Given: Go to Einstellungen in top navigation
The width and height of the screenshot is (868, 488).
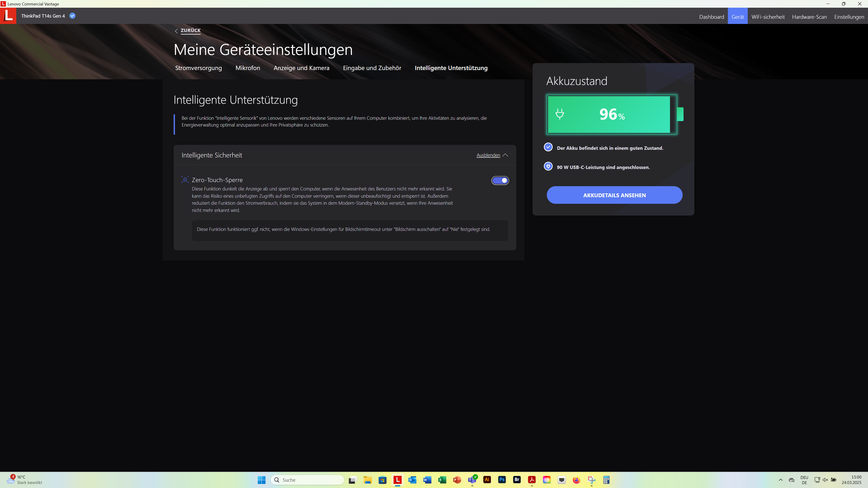Looking at the screenshot, I should coord(849,17).
